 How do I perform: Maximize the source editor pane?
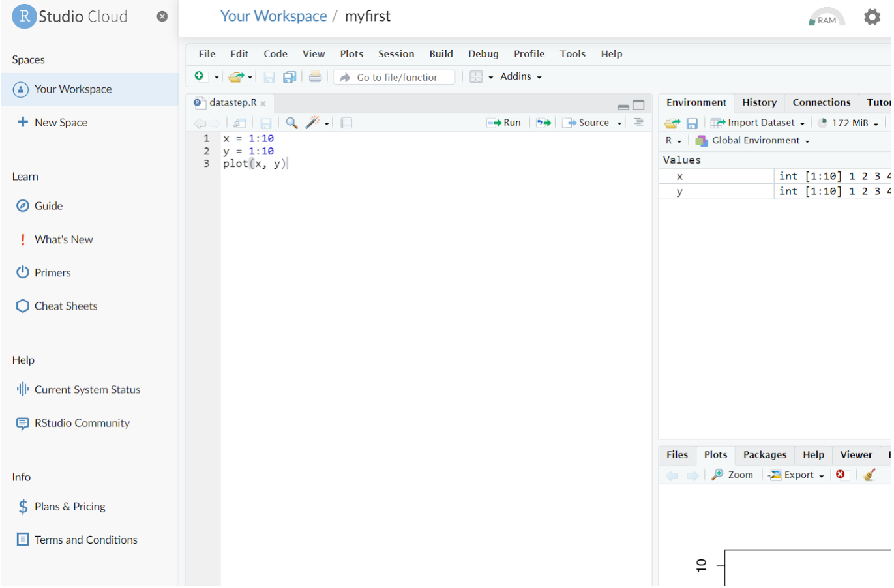point(638,105)
